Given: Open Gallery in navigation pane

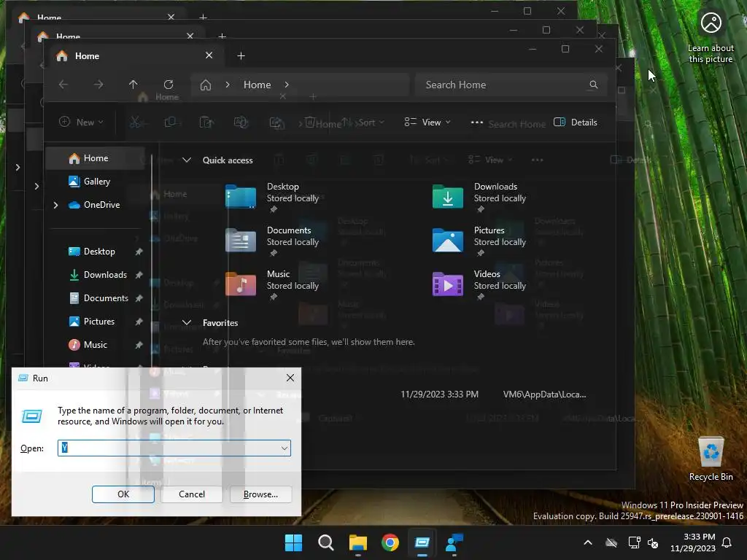Looking at the screenshot, I should tap(97, 182).
